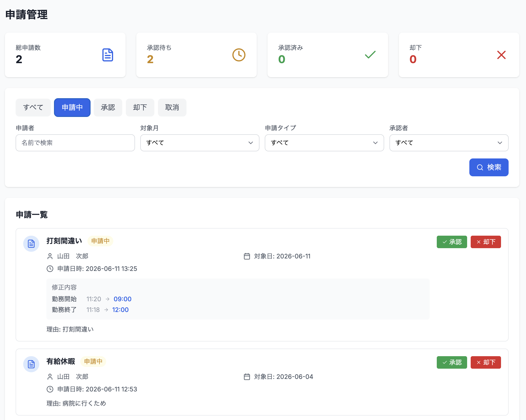The height and width of the screenshot is (420, 526).
Task: Click the calendar icon next to 対象日: 2026-06-04
Action: [x=247, y=377]
